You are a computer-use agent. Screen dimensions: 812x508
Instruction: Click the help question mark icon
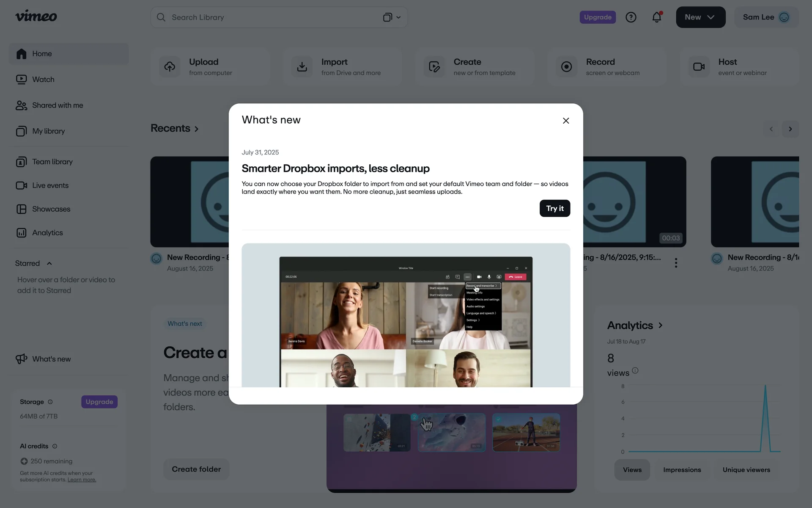coord(631,17)
